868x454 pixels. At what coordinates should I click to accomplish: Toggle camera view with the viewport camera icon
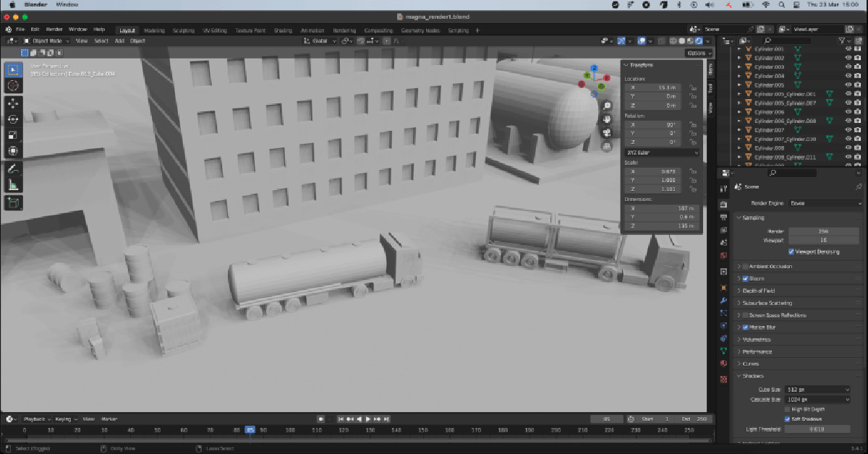[x=607, y=133]
